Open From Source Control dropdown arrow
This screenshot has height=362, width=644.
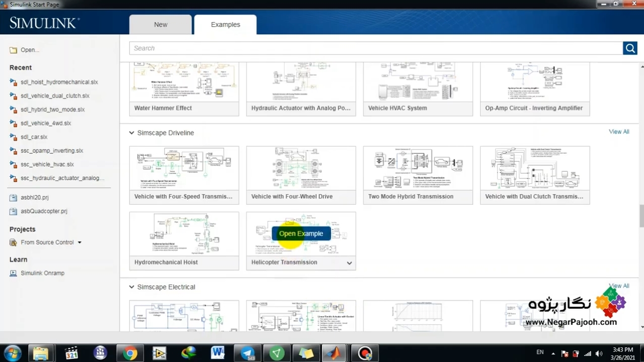(79, 242)
